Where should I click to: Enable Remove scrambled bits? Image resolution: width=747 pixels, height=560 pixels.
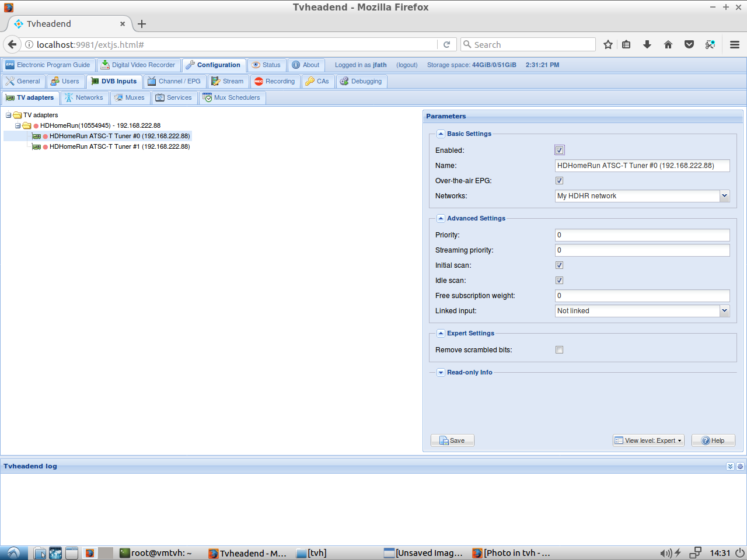pos(559,349)
